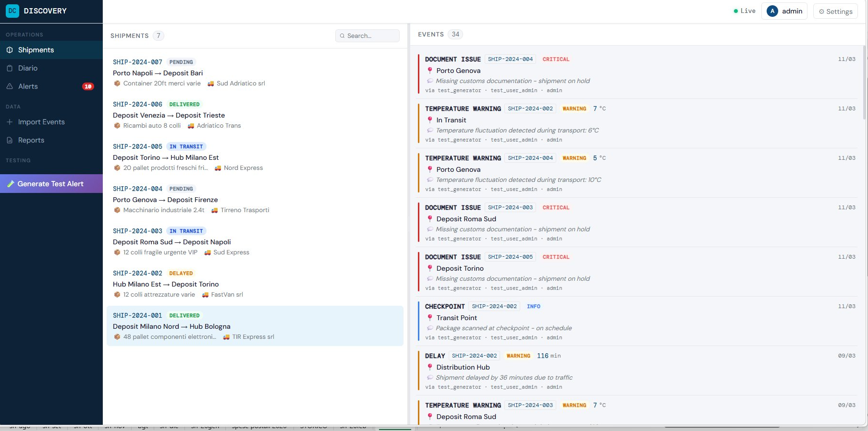Click the truck icon beside Nord Express
Viewport: 868px width, 431px height.
(x=218, y=168)
